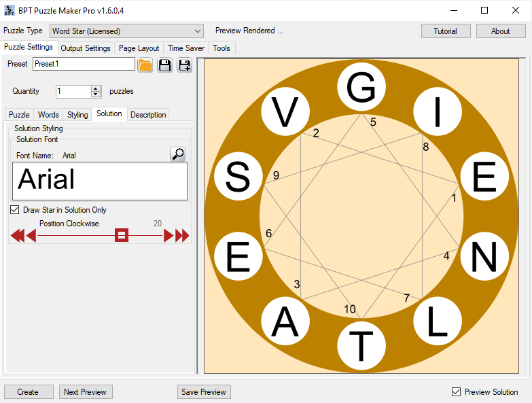Click into the Preset name field
The height and width of the screenshot is (403, 532).
(x=84, y=64)
